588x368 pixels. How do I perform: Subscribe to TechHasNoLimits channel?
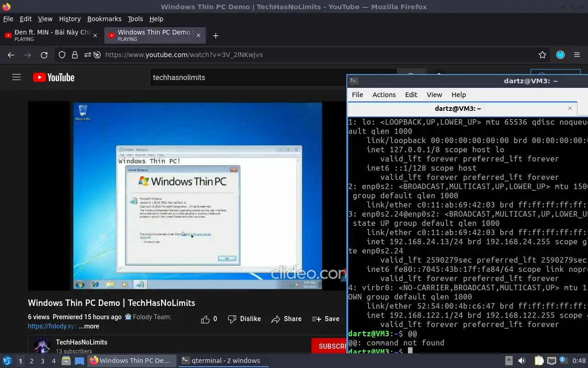(329, 346)
